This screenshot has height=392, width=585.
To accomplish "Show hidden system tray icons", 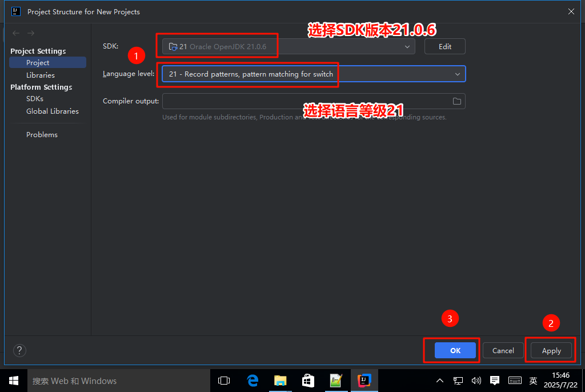I will click(x=440, y=381).
